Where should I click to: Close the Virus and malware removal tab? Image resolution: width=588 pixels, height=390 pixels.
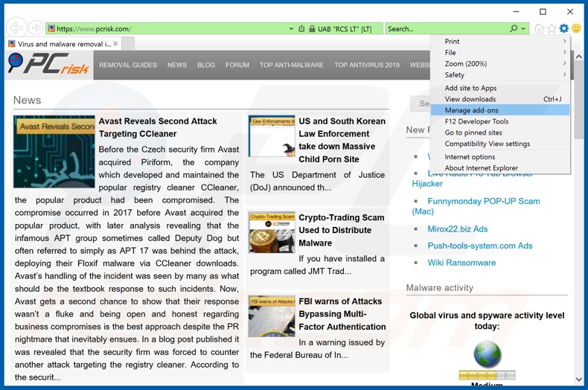pos(115,44)
